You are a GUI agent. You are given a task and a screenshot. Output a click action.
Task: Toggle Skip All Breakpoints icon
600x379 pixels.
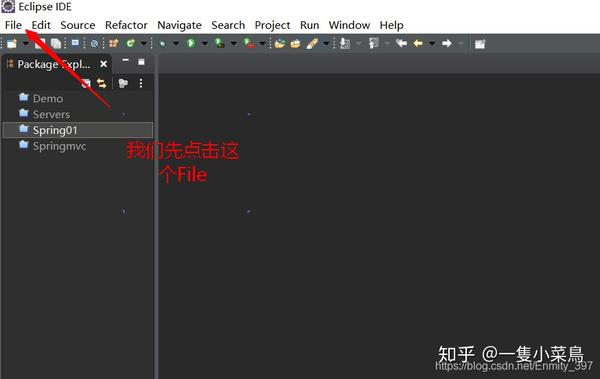pyautogui.click(x=94, y=44)
